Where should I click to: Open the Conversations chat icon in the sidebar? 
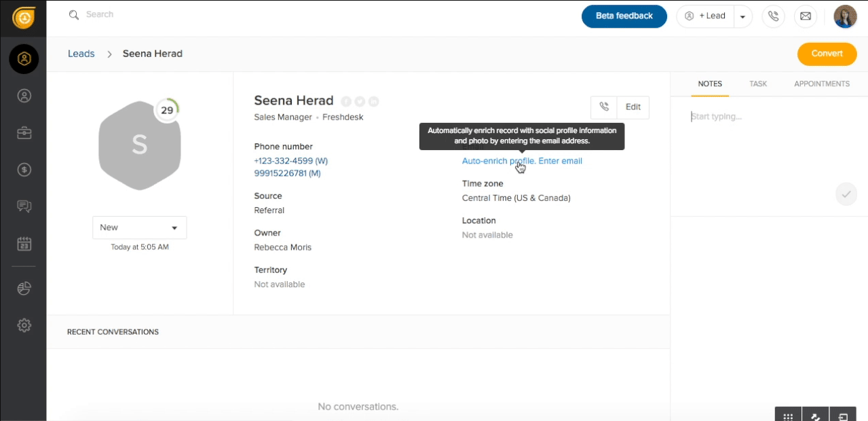[24, 206]
